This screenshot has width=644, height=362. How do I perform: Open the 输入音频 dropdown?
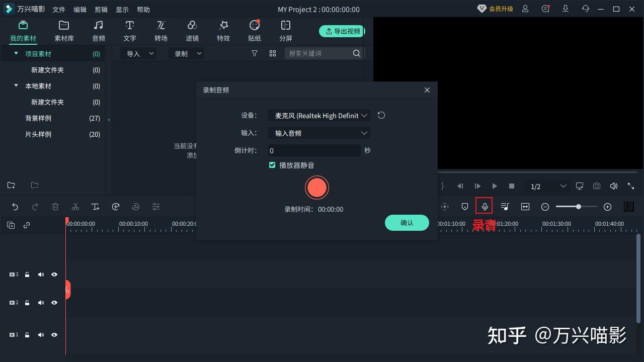point(319,133)
